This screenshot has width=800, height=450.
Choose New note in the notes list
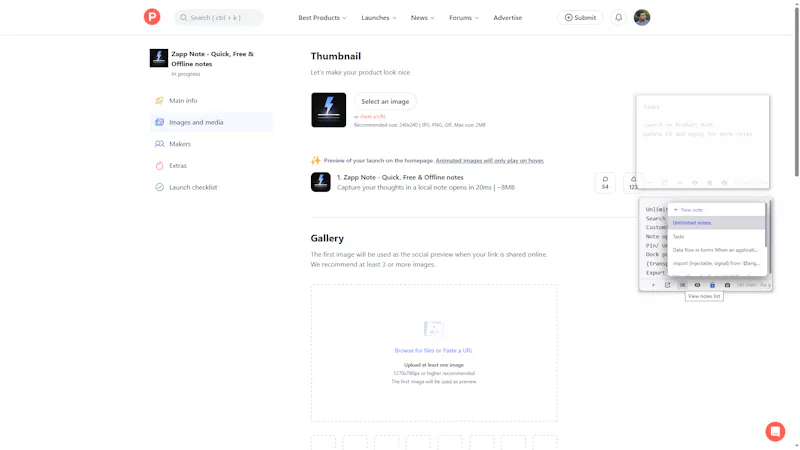point(716,210)
